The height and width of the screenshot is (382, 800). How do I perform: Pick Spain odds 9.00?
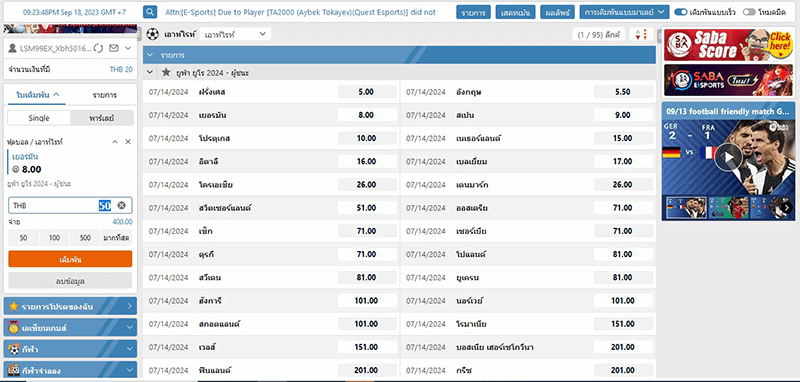point(623,115)
